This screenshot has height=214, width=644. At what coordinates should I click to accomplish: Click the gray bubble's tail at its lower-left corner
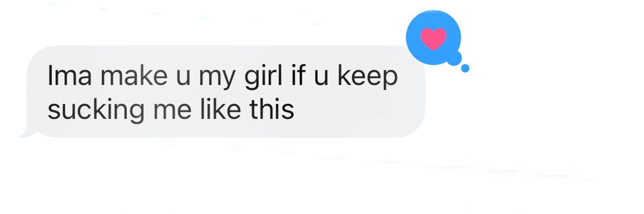point(27,132)
